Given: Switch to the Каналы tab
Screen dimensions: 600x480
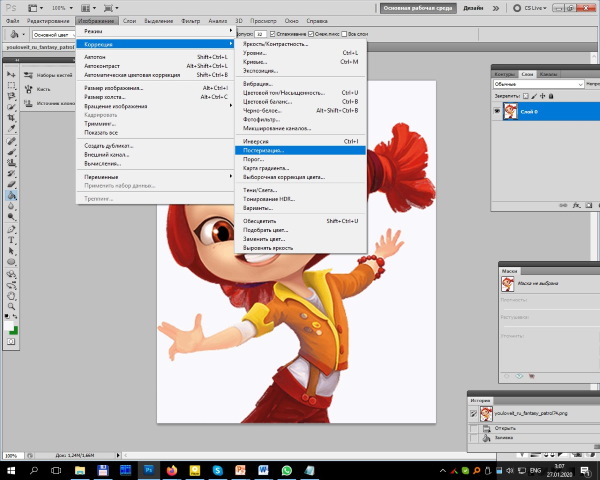Looking at the screenshot, I should [x=548, y=74].
